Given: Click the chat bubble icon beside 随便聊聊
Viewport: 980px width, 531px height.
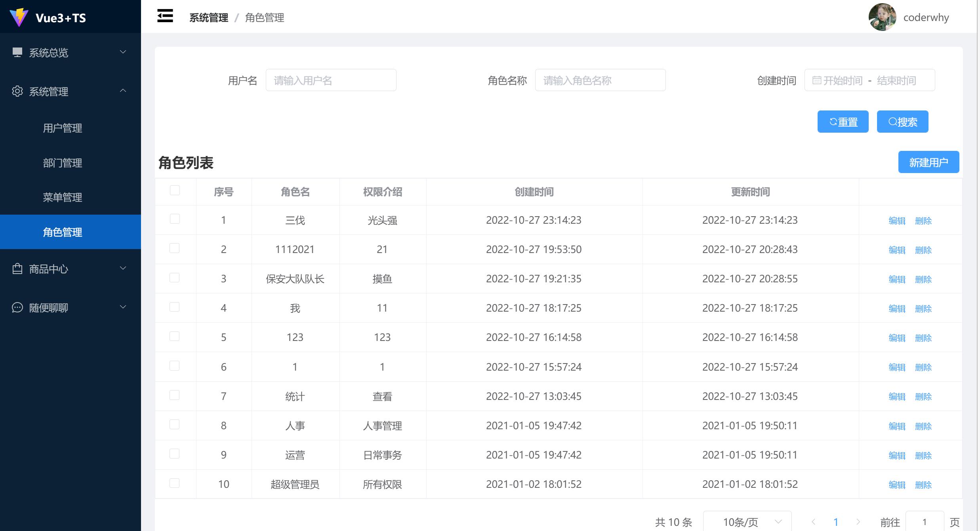Looking at the screenshot, I should 17,307.
